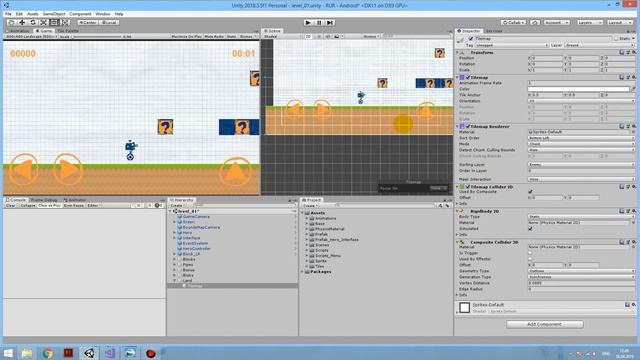This screenshot has width=640, height=360.
Task: Disable the Tilemap component checkbox
Action: [468, 77]
